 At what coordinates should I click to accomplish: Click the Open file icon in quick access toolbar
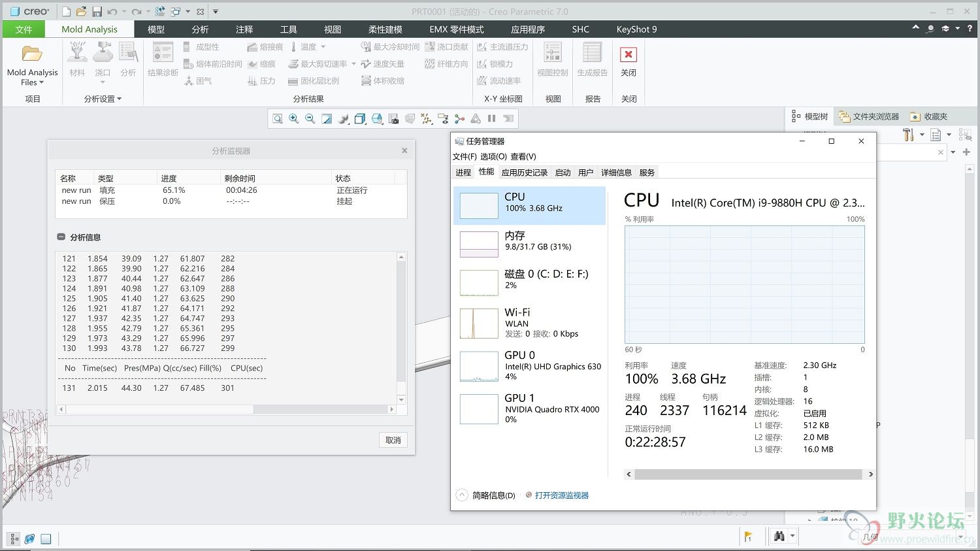point(81,12)
